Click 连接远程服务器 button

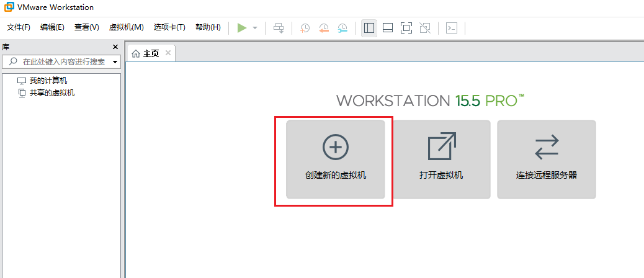point(547,159)
